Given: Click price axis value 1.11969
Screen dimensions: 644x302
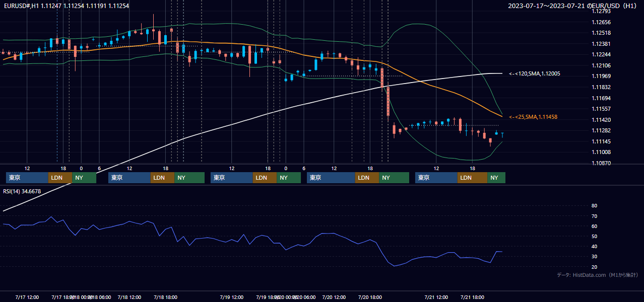Looking at the screenshot, I should 601,76.
